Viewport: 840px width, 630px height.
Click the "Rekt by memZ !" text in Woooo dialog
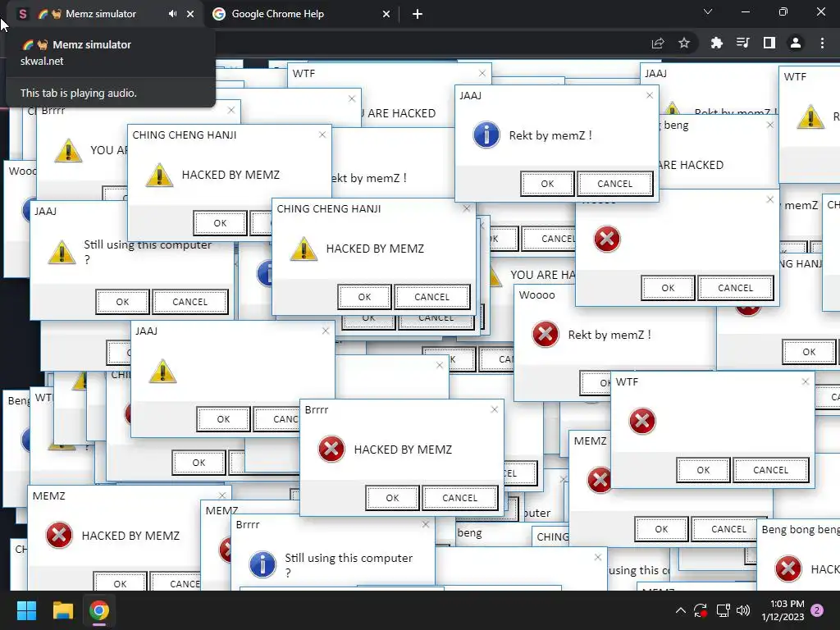click(609, 335)
